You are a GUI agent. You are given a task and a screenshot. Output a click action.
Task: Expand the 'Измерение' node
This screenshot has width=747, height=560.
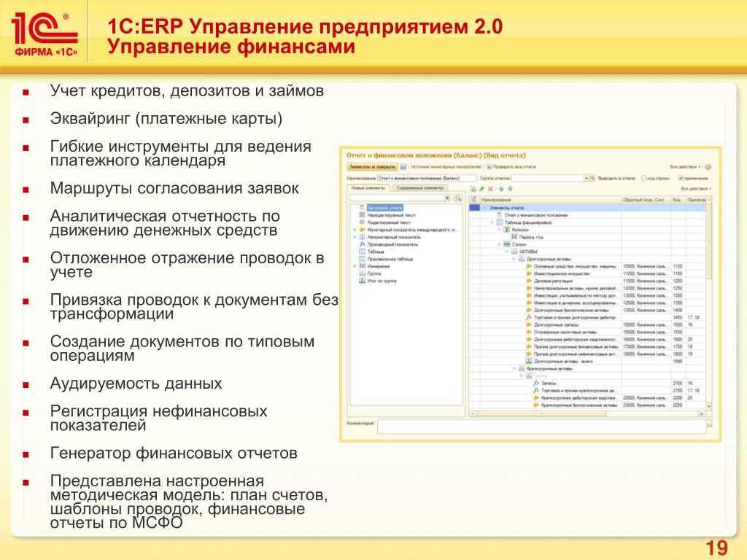(355, 266)
